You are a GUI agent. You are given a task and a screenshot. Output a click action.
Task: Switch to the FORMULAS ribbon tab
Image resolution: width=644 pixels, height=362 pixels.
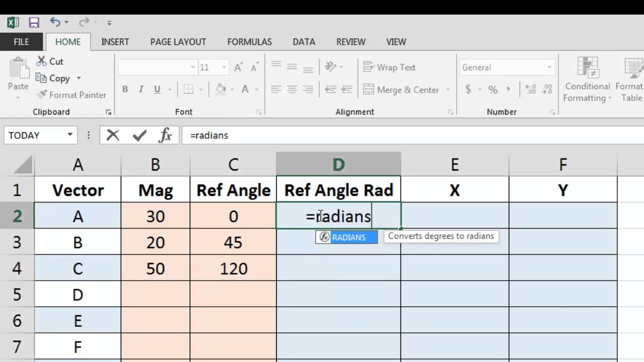249,42
